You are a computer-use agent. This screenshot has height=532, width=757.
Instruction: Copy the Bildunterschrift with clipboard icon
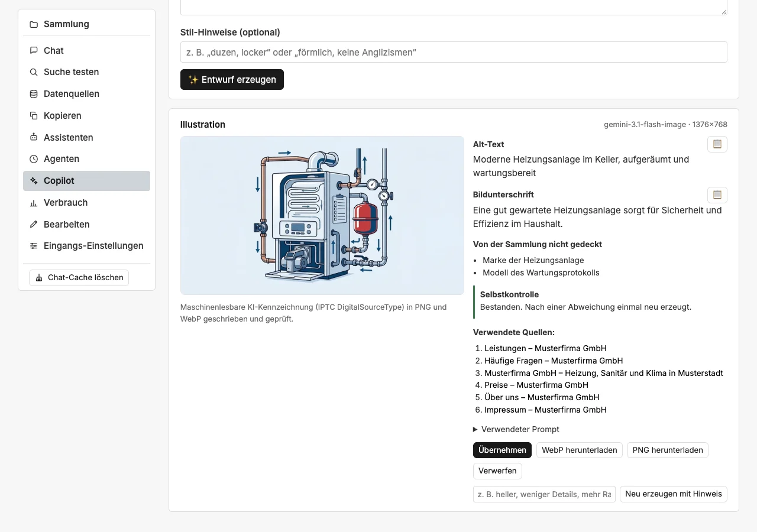coord(717,195)
